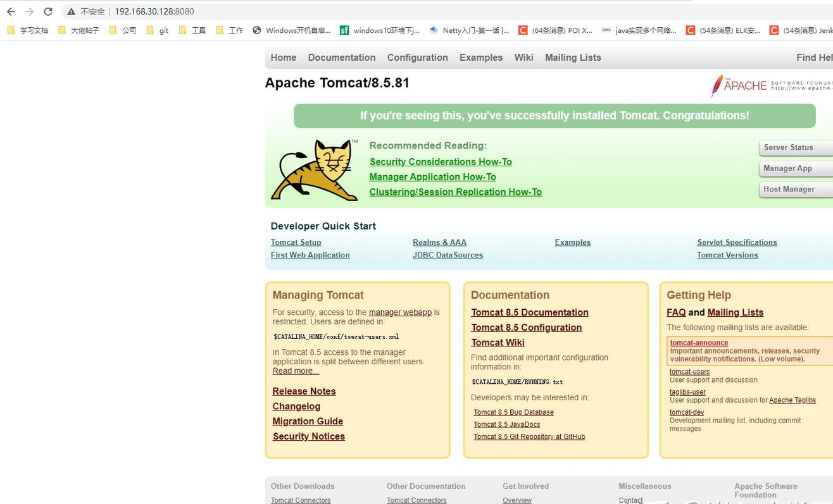Open the Migration Guide link
The height and width of the screenshot is (504, 833).
coord(308,422)
